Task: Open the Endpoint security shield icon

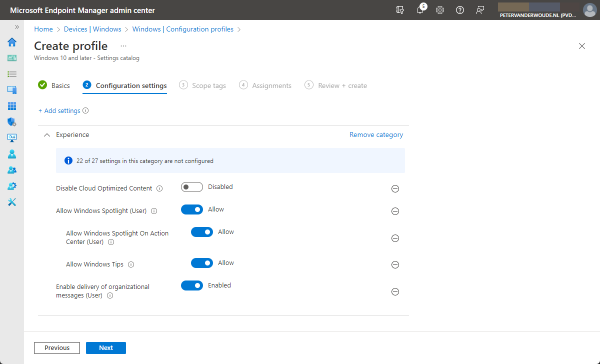Action: pyautogui.click(x=12, y=122)
